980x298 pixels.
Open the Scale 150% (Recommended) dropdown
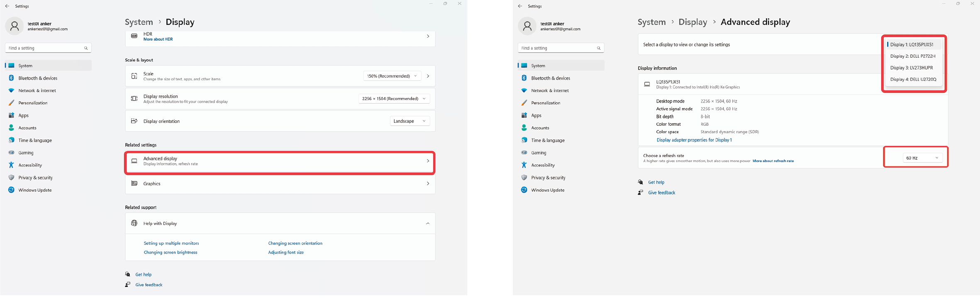[x=392, y=76]
